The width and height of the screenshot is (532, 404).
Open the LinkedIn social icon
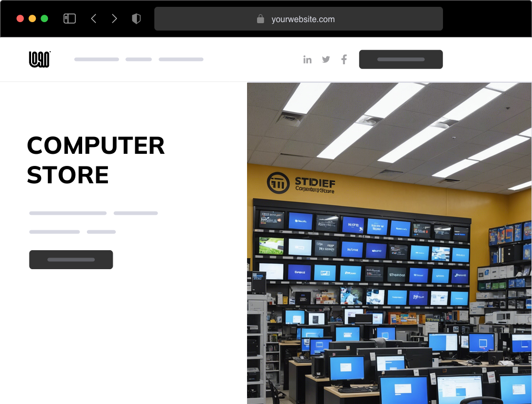(308, 59)
